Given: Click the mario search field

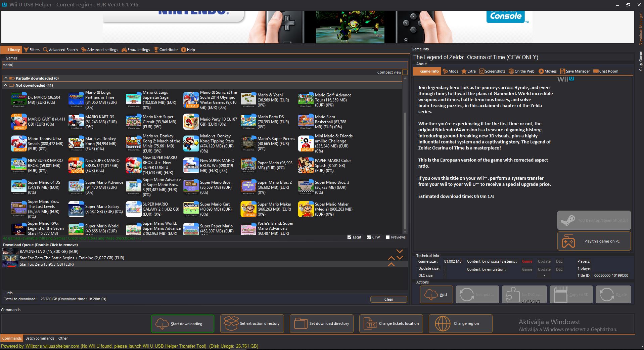Looking at the screenshot, I should point(205,65).
